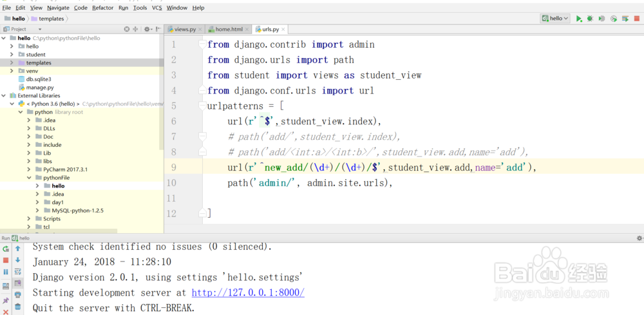Image resolution: width=644 pixels, height=315 pixels.
Task: Move down the stack trace arrow
Action: coord(17,260)
